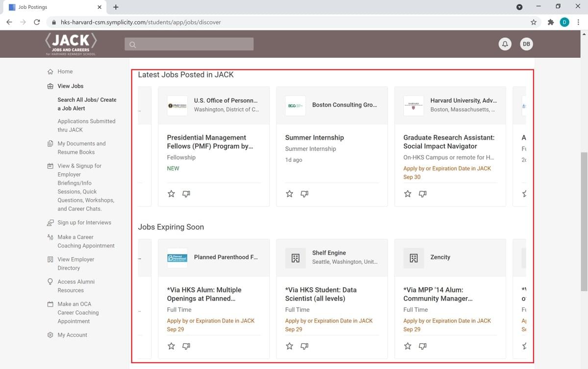Open View Employer Directory
This screenshot has height=369, width=588.
[x=75, y=264]
